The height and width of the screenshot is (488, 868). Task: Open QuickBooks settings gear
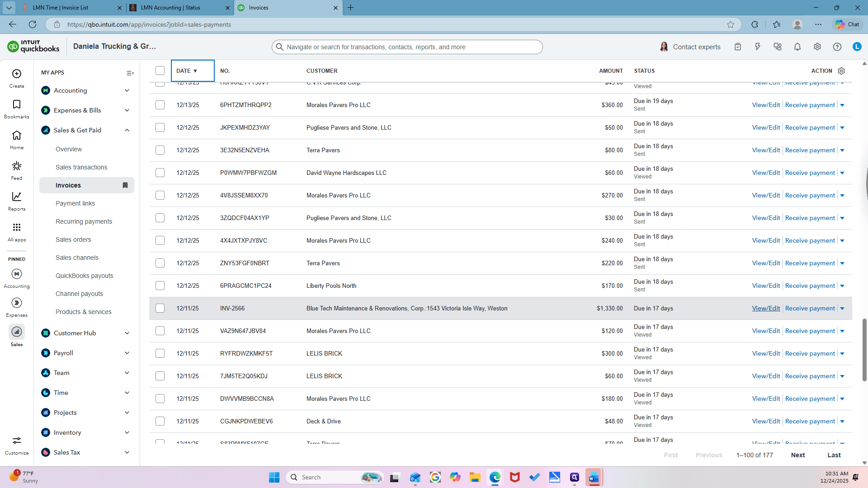pyautogui.click(x=817, y=47)
